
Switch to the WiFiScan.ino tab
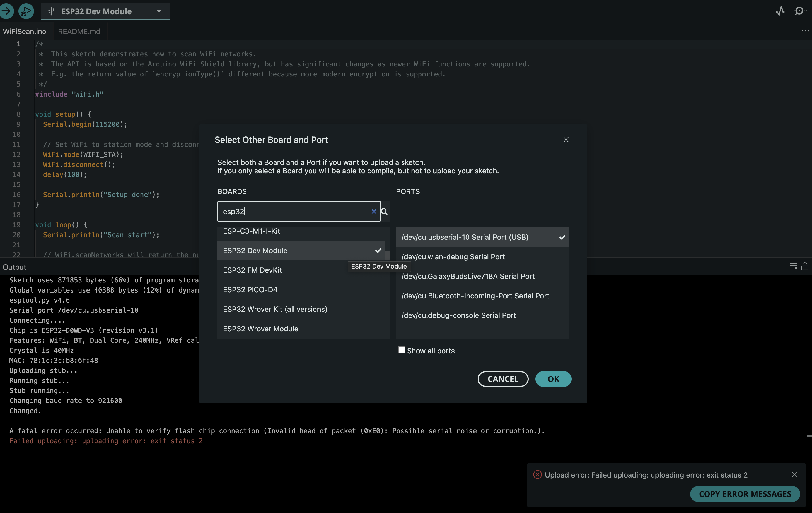(x=25, y=31)
